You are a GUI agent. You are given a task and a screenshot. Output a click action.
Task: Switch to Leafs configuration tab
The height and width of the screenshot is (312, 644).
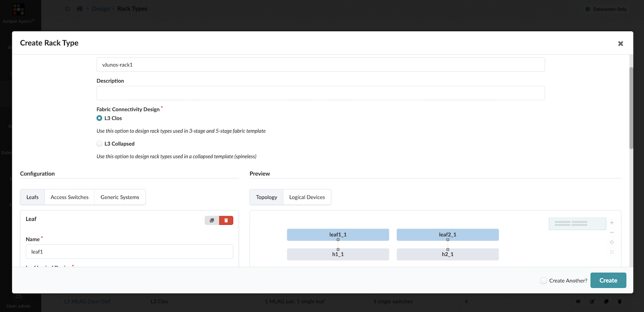[x=33, y=197]
